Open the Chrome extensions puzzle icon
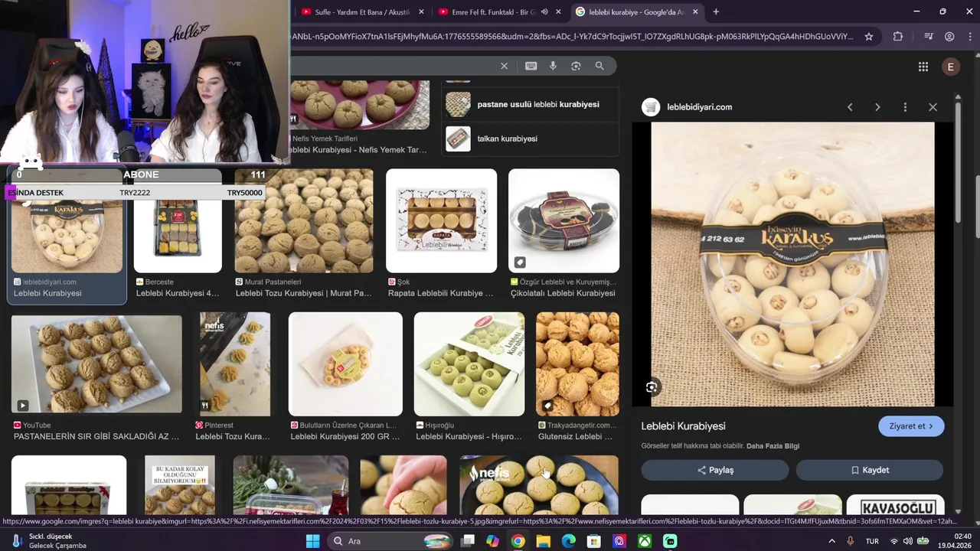 pyautogui.click(x=898, y=36)
